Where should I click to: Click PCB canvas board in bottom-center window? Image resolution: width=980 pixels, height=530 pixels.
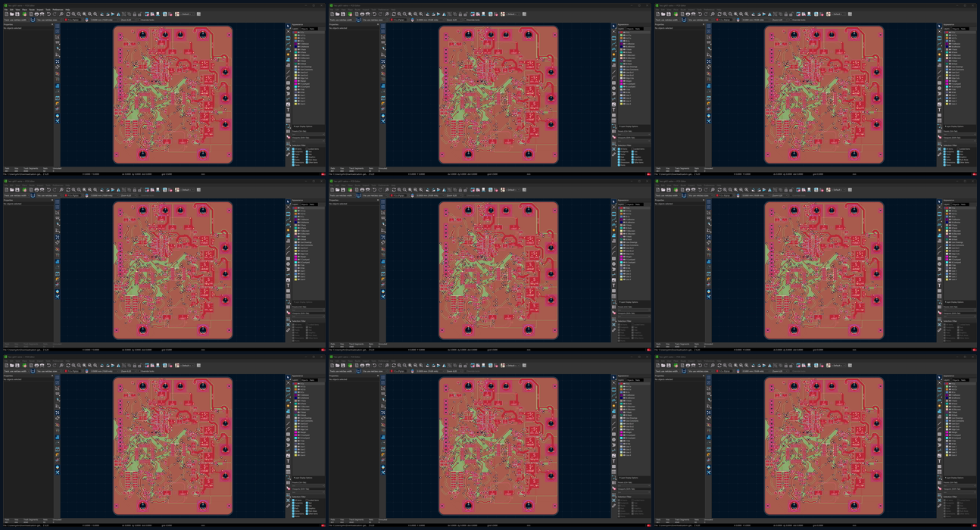(498, 445)
